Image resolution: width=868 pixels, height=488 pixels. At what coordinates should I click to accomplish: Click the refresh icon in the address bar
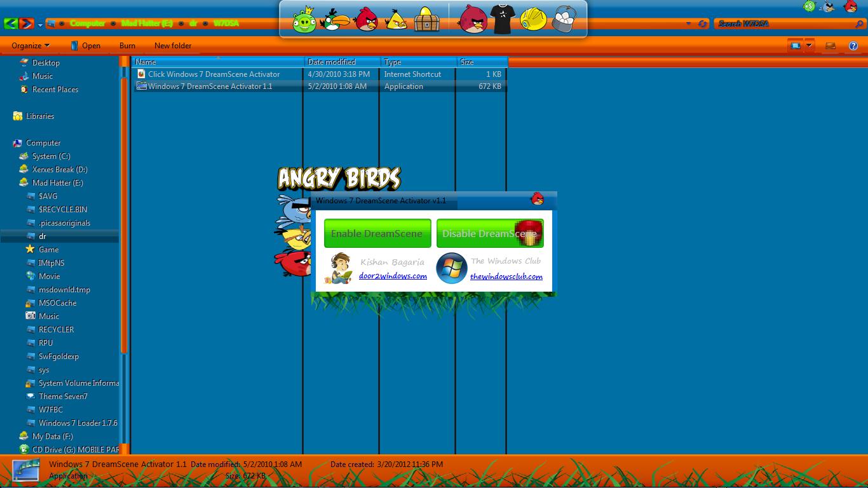(x=702, y=24)
